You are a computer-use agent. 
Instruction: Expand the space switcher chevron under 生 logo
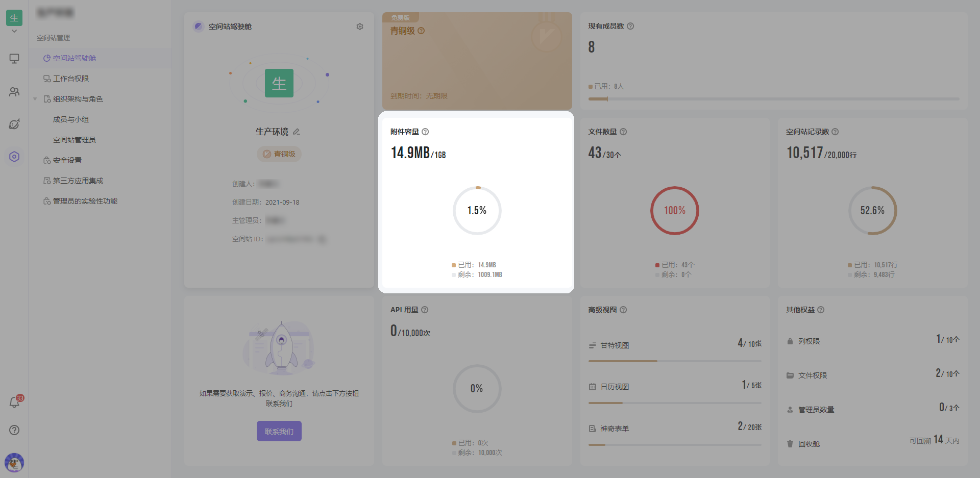tap(14, 31)
